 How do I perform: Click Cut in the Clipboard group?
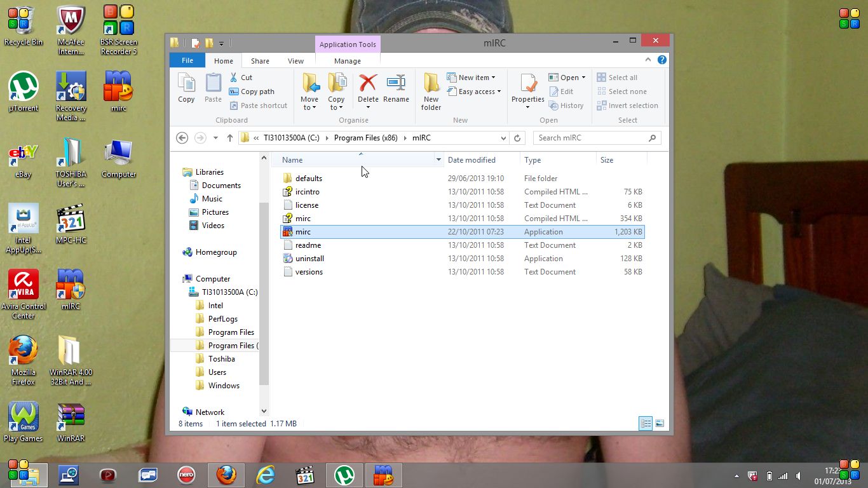(241, 78)
